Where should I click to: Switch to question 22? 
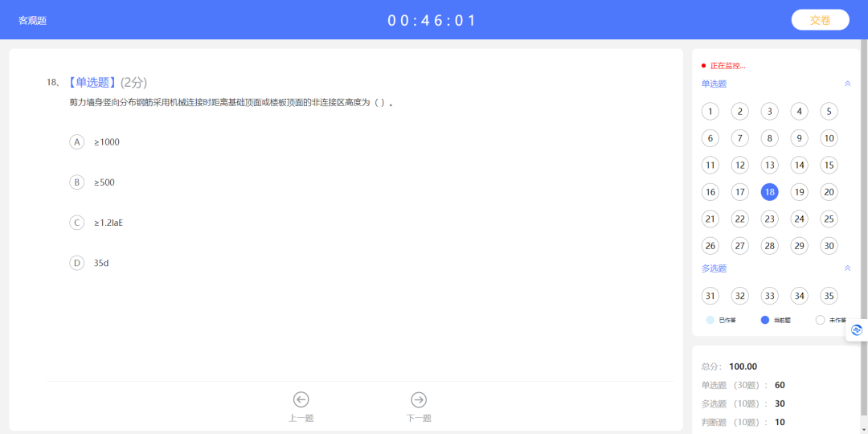[739, 219]
